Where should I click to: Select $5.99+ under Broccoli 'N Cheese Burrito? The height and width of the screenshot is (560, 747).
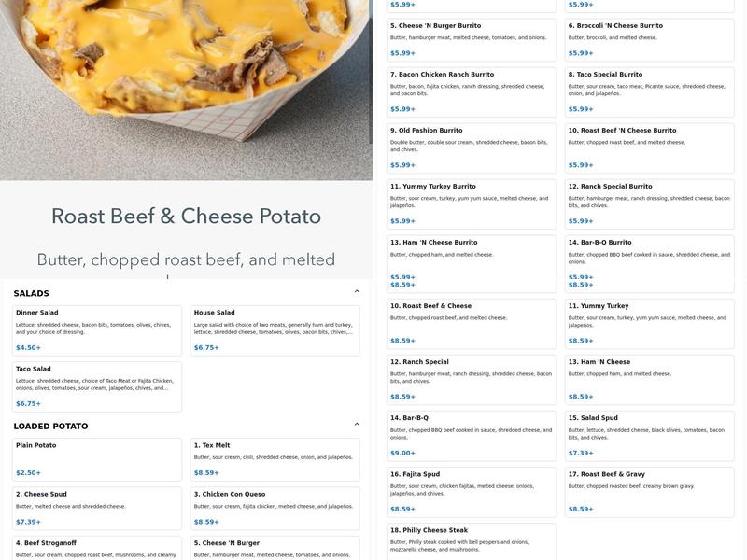[580, 51]
